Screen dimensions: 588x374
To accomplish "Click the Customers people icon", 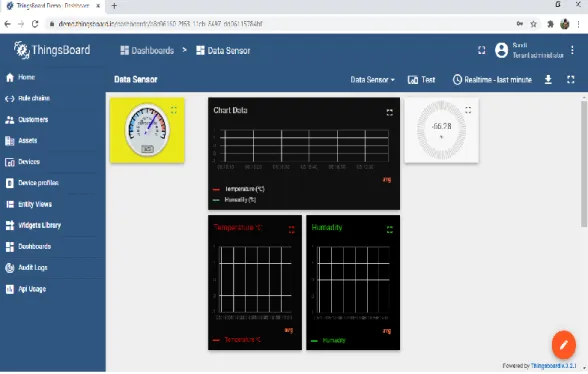I will (10, 120).
